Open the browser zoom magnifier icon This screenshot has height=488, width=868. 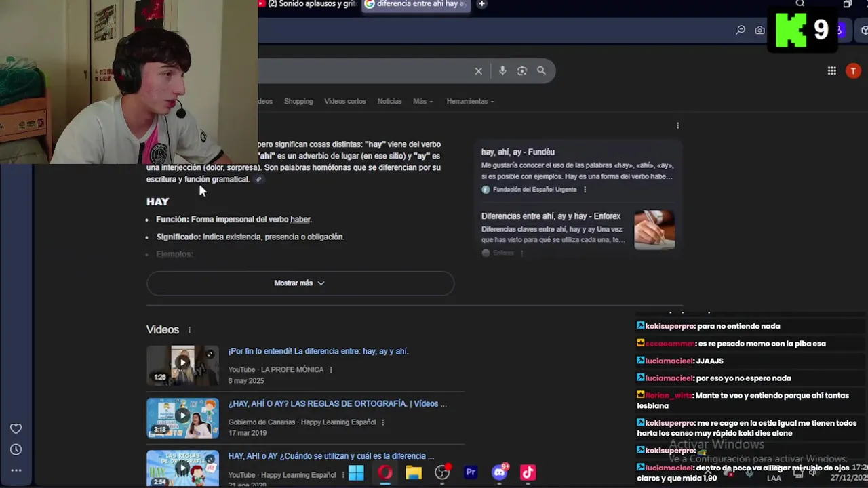click(741, 30)
